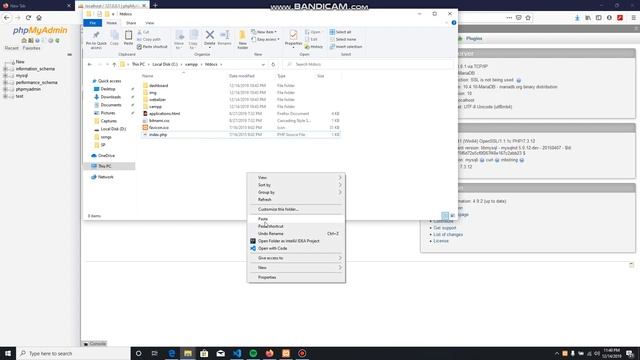Open Microsoft Edge from the taskbar
The image size is (640, 360).
[172, 353]
